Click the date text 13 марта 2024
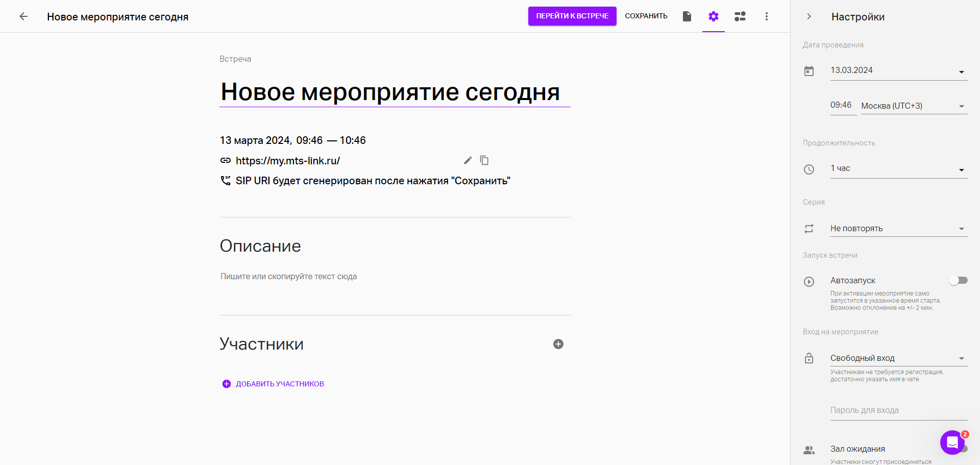 (x=255, y=140)
